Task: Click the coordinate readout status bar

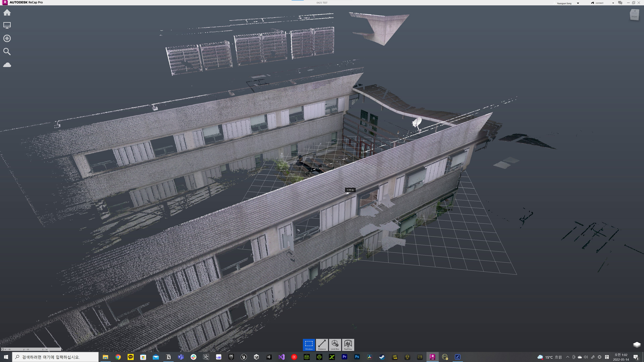Action: 31,349
